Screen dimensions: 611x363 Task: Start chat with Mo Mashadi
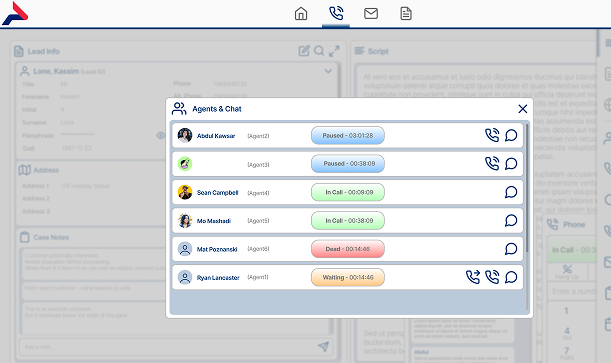coord(511,220)
